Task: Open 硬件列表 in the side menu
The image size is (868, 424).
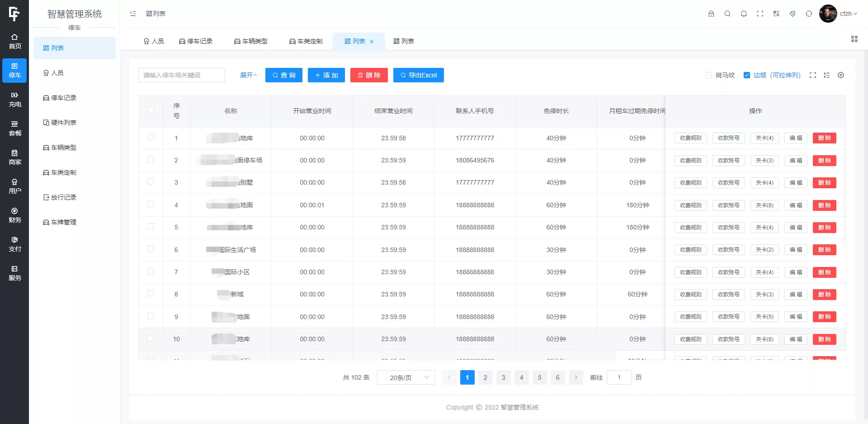Action: point(75,123)
